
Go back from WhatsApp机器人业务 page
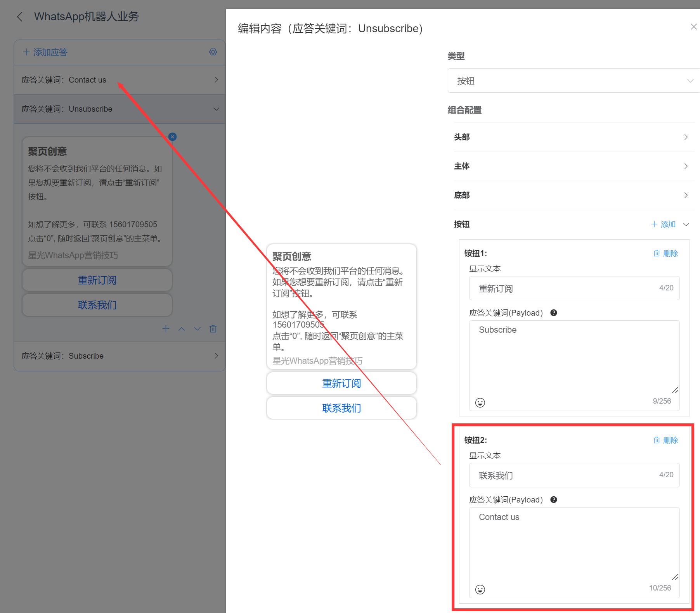click(20, 17)
